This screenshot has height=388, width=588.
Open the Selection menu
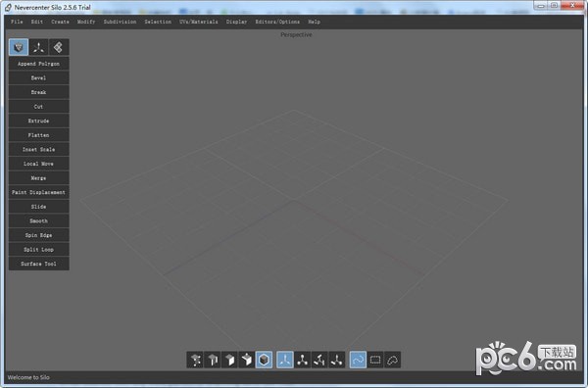click(x=158, y=22)
